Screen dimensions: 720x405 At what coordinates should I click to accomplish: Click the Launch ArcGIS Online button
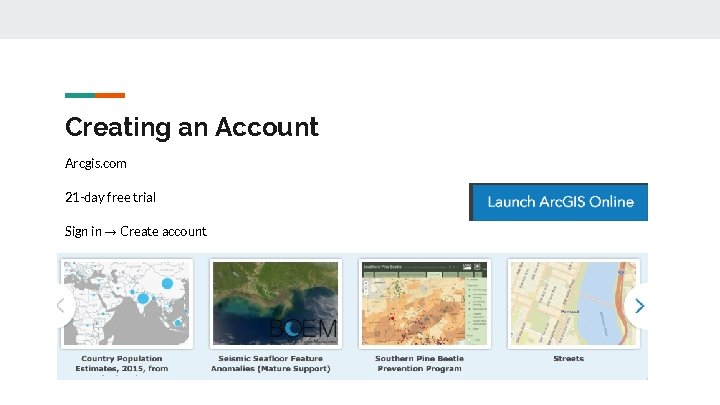click(558, 202)
